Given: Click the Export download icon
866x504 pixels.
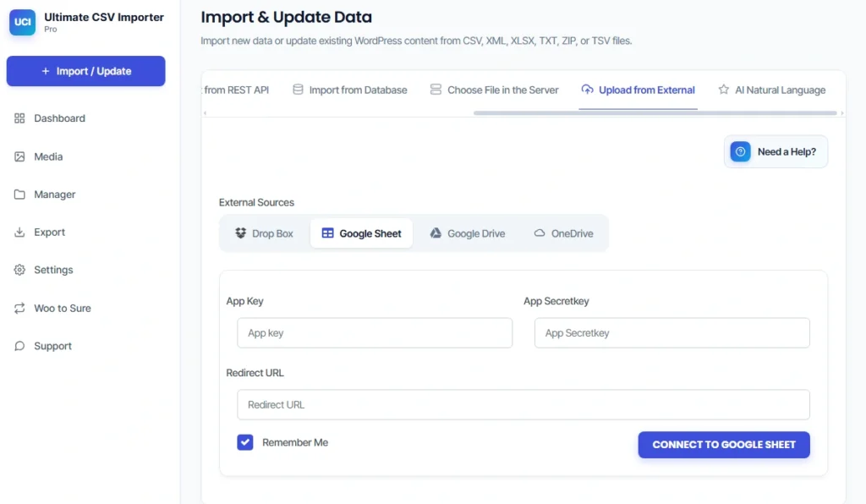Looking at the screenshot, I should click(19, 232).
